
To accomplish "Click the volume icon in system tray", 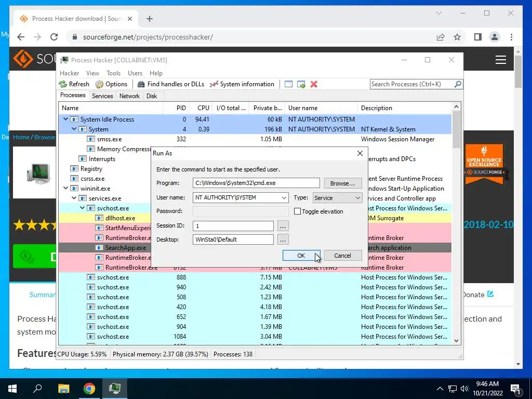I will tap(464, 389).
